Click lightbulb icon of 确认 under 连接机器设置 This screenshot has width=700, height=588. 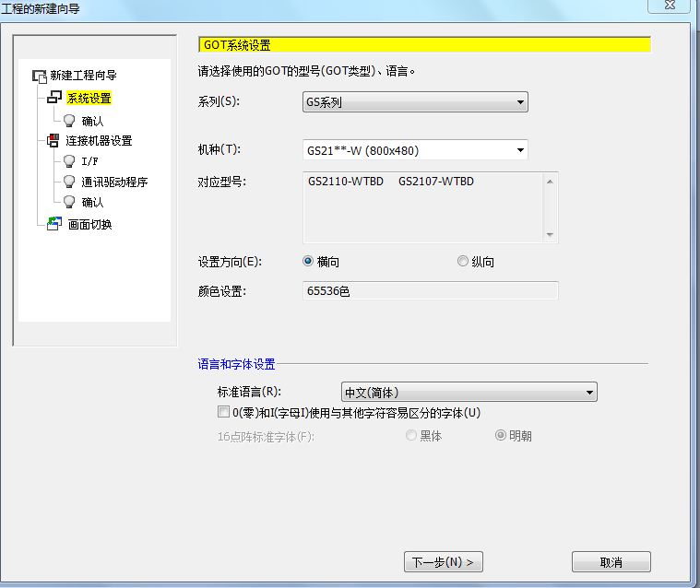(69, 202)
